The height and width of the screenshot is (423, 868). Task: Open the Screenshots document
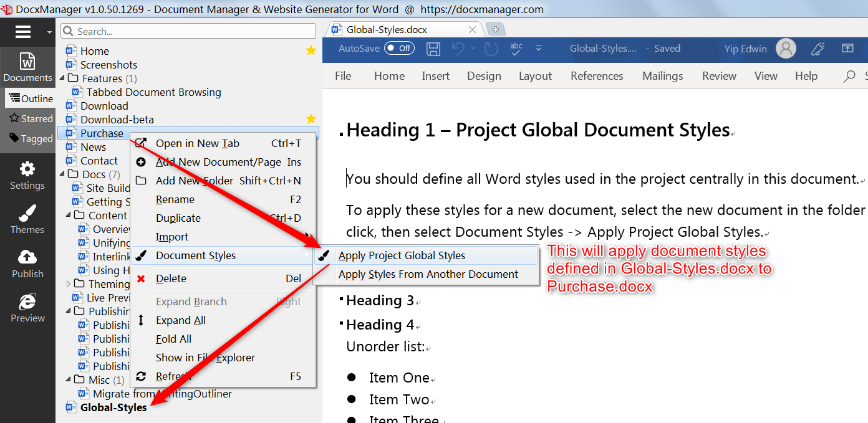tap(109, 65)
